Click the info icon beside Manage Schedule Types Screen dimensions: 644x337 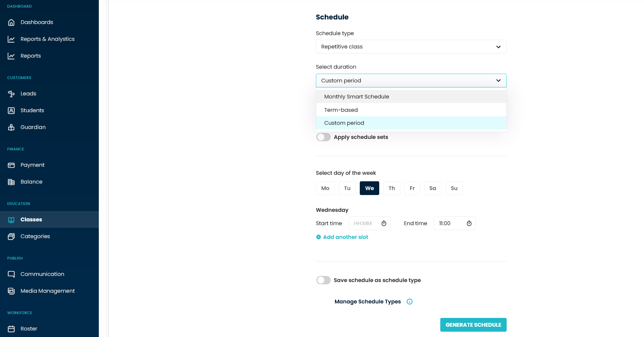[x=410, y=302]
